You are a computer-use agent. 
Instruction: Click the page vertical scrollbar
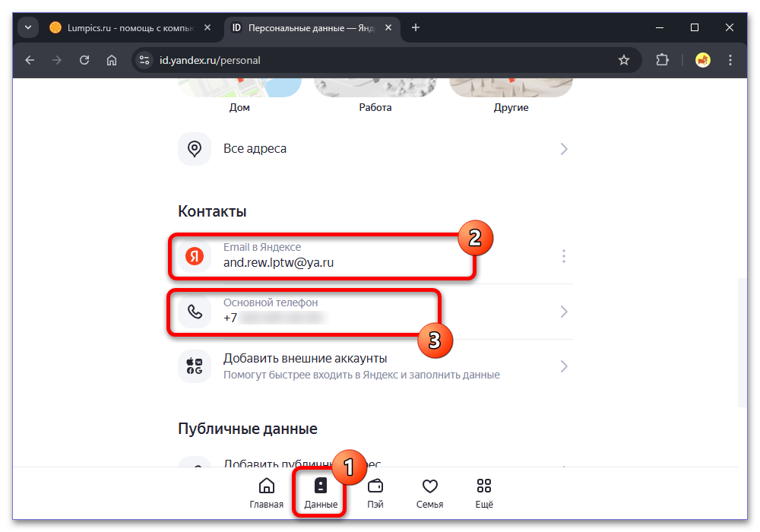742,343
